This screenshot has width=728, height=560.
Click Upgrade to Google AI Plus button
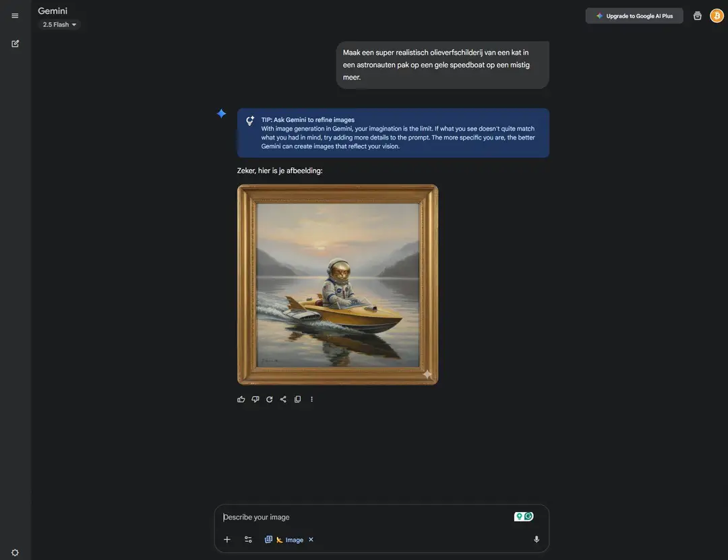click(634, 15)
